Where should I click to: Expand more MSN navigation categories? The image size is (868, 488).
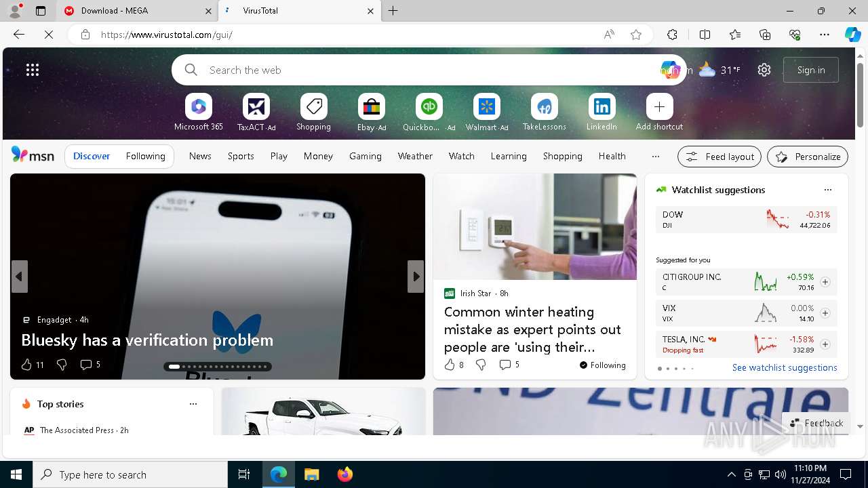[655, 156]
